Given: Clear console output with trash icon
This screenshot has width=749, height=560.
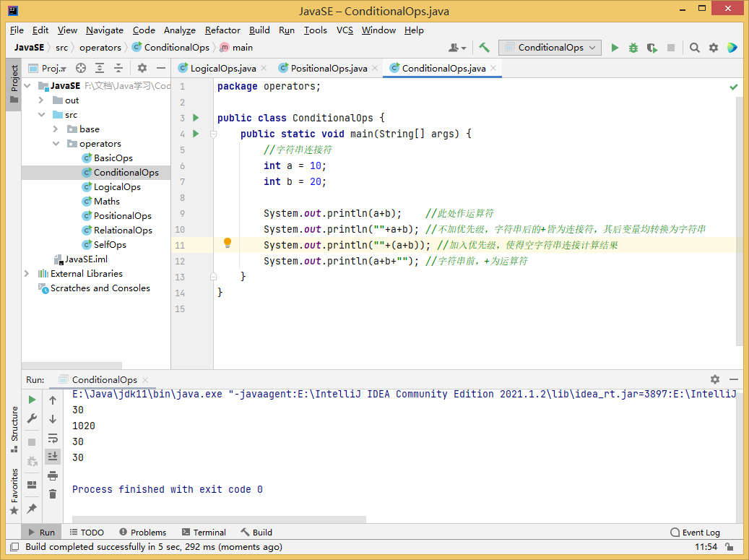Looking at the screenshot, I should pyautogui.click(x=53, y=494).
